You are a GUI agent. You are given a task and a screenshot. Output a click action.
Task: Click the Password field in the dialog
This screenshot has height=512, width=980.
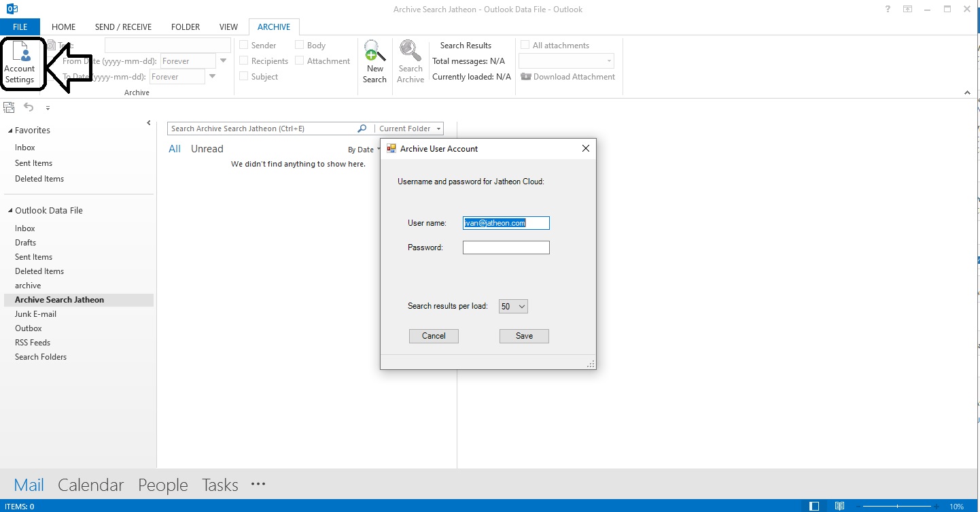click(506, 248)
